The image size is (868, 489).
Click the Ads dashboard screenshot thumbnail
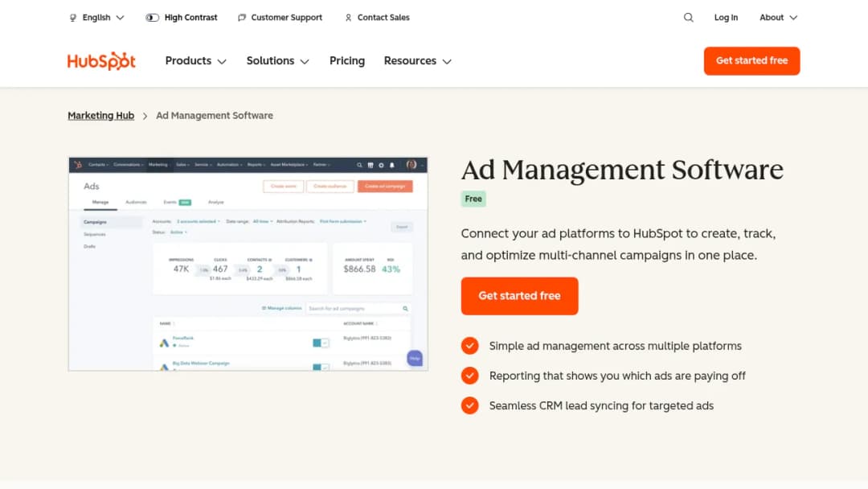[x=248, y=264]
